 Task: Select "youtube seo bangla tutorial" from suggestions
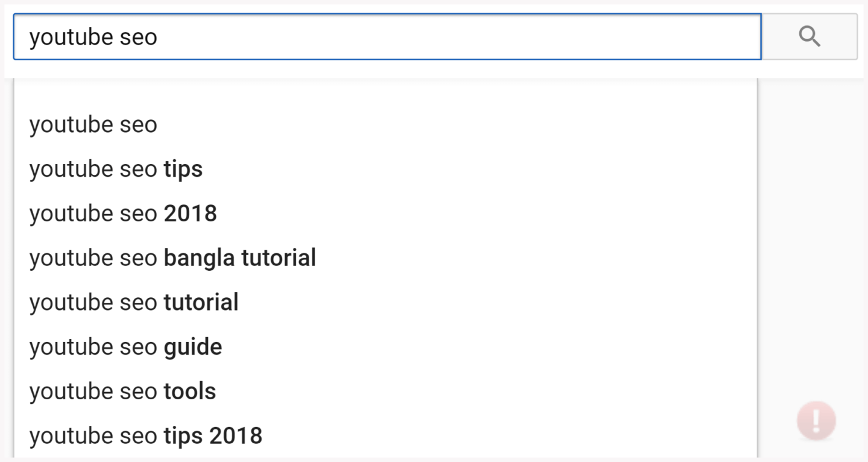(172, 258)
